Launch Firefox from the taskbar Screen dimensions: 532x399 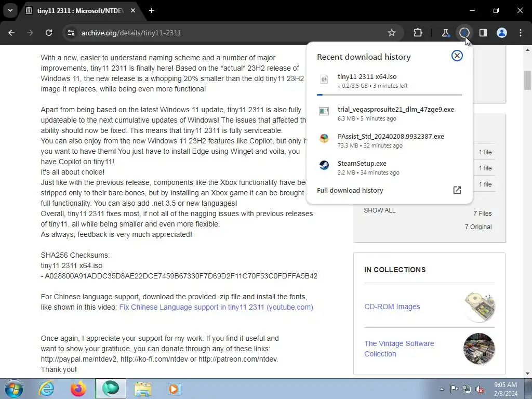[78, 389]
